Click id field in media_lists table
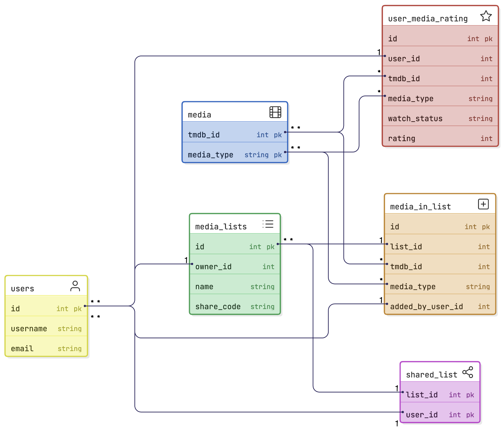504x434 pixels. tap(235, 244)
